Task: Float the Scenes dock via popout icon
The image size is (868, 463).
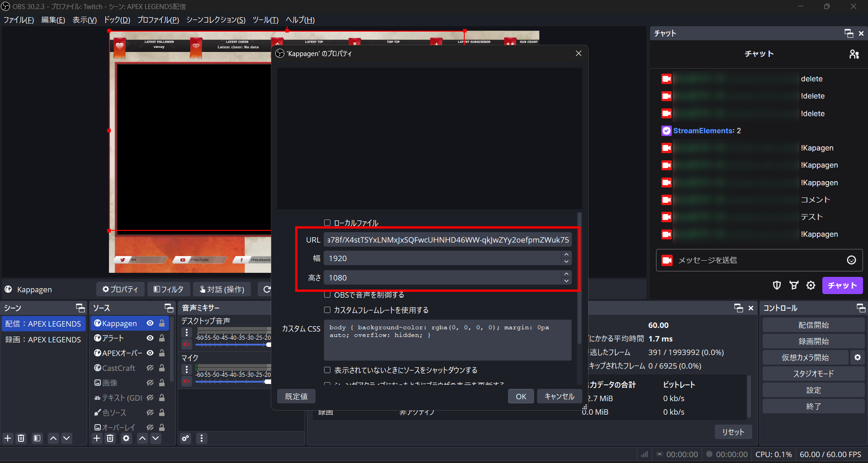Action: pyautogui.click(x=80, y=308)
